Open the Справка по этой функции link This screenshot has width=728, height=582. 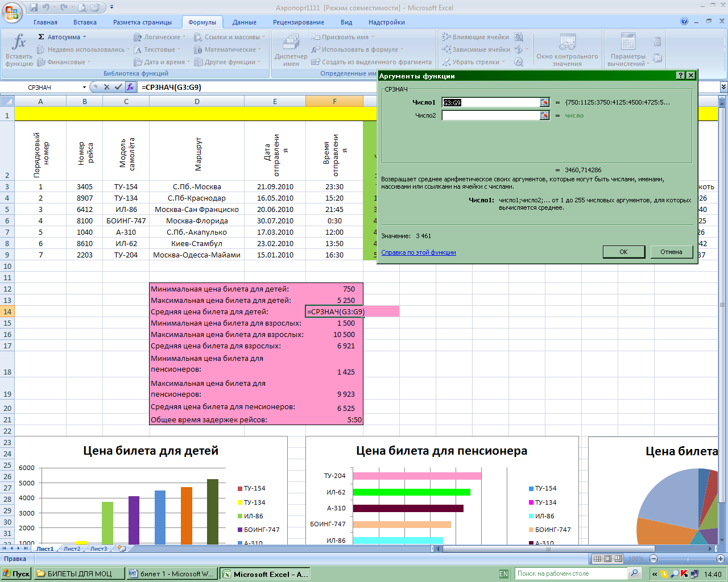click(419, 252)
